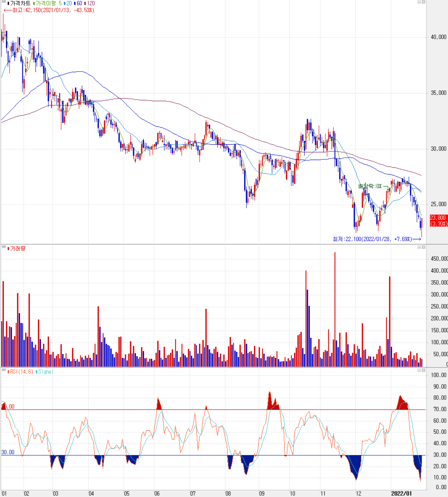Image resolution: width=448 pixels, height=497 pixels.
Task: Select the 120-day moving average legend
Action: pyautogui.click(x=90, y=3)
